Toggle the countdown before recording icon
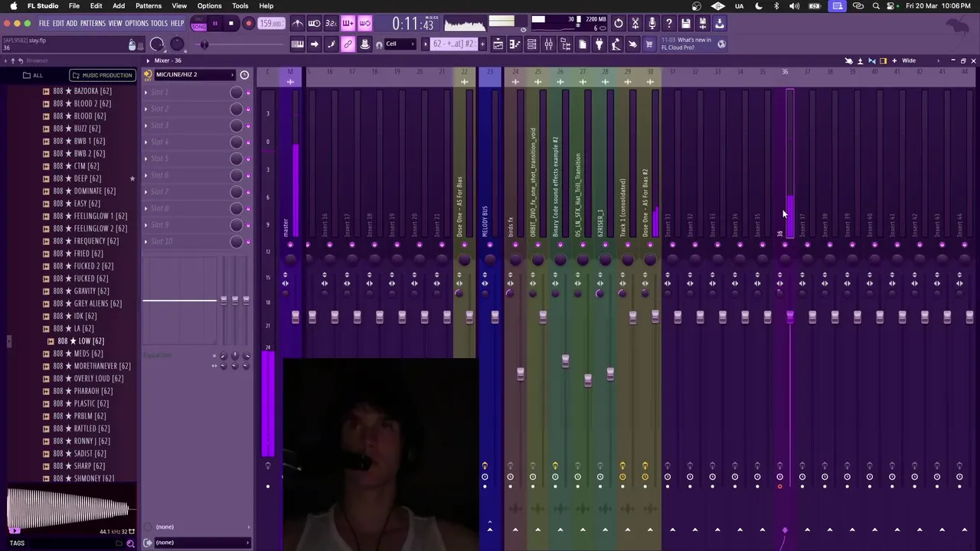This screenshot has width=980, height=551. coord(331,24)
